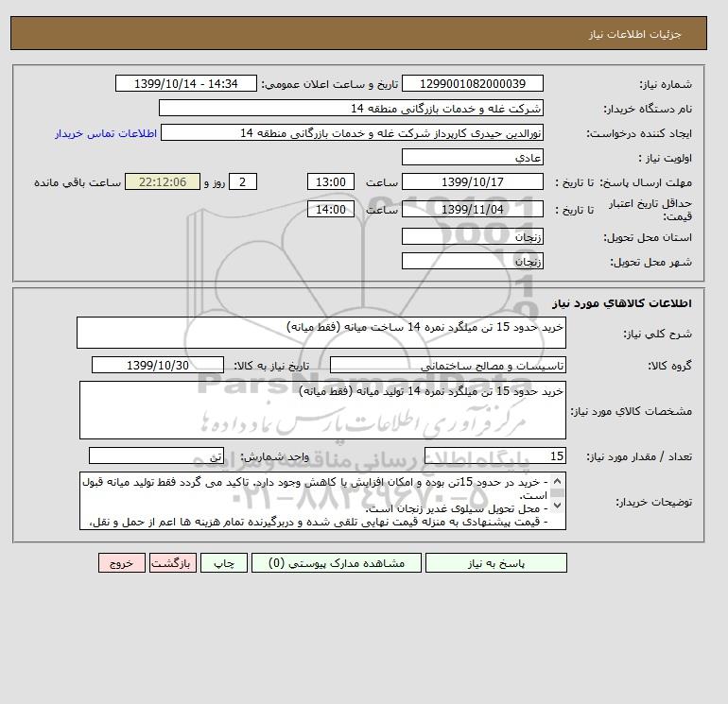728x704 pixels.
Task: Click the validity time field 14:00
Action: point(331,209)
